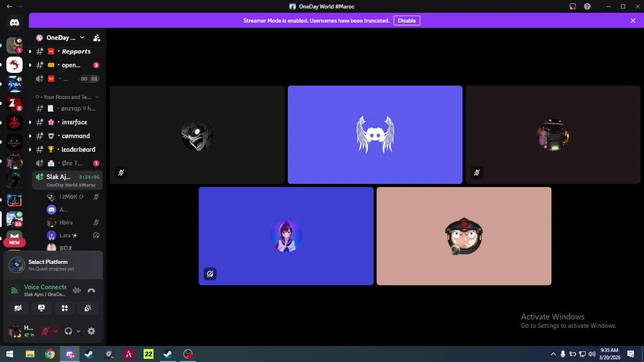Focus the winged Discord logo video tile

(x=375, y=135)
